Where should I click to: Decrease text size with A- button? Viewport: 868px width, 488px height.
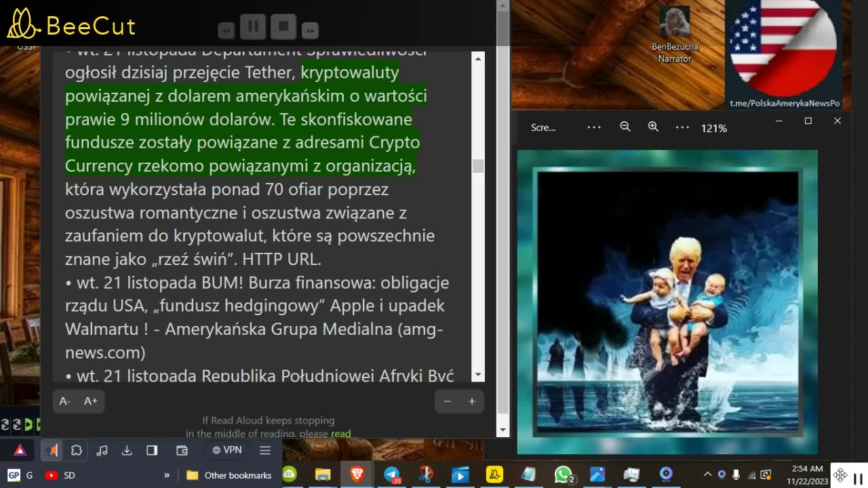[65, 401]
